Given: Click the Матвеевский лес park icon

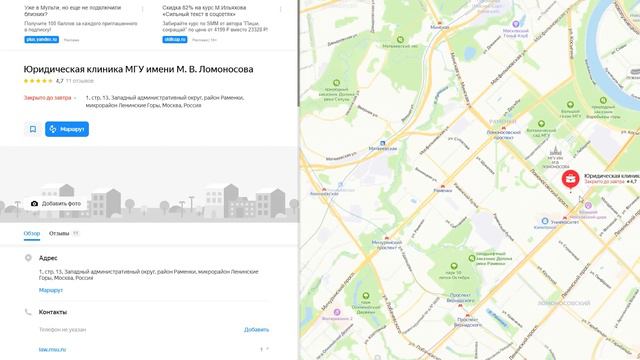Looking at the screenshot, I should [x=400, y=40].
